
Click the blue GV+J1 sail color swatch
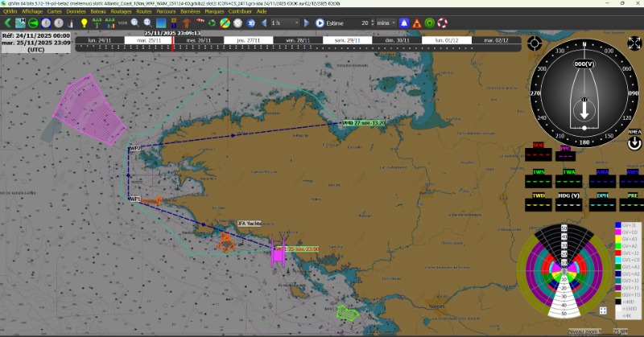coord(617,224)
